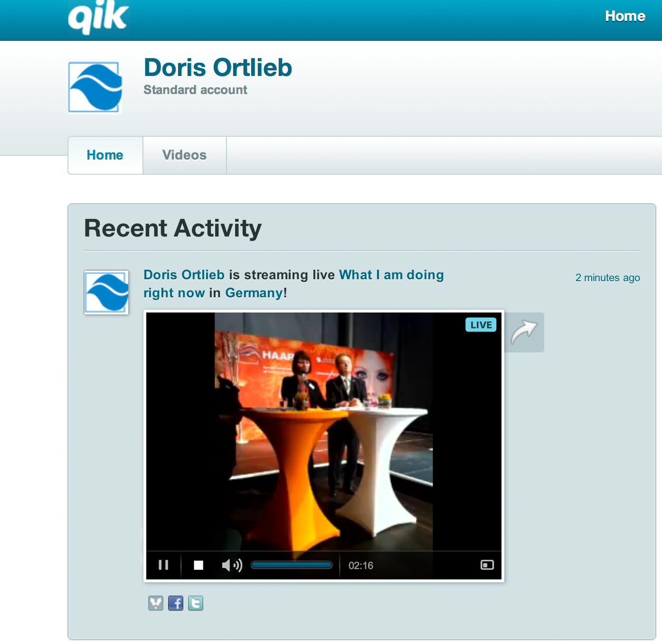The image size is (662, 644).
Task: Share the video on Twitter
Action: coord(196,603)
